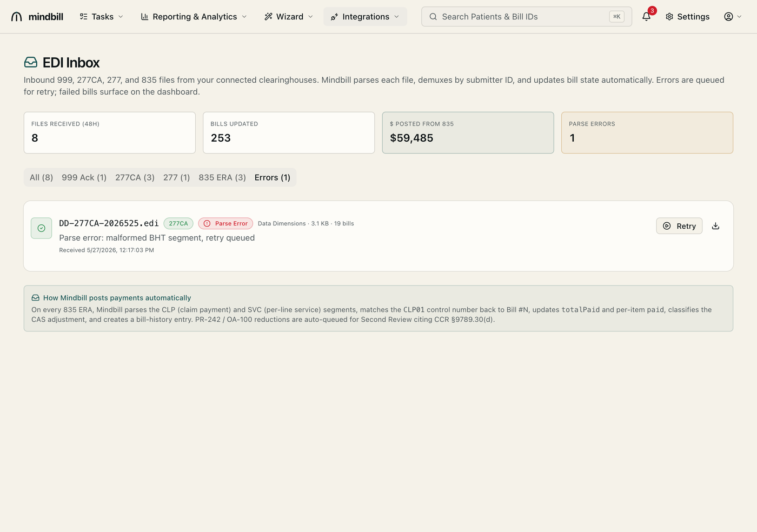Click the EDI Inbox tray icon

point(31,63)
